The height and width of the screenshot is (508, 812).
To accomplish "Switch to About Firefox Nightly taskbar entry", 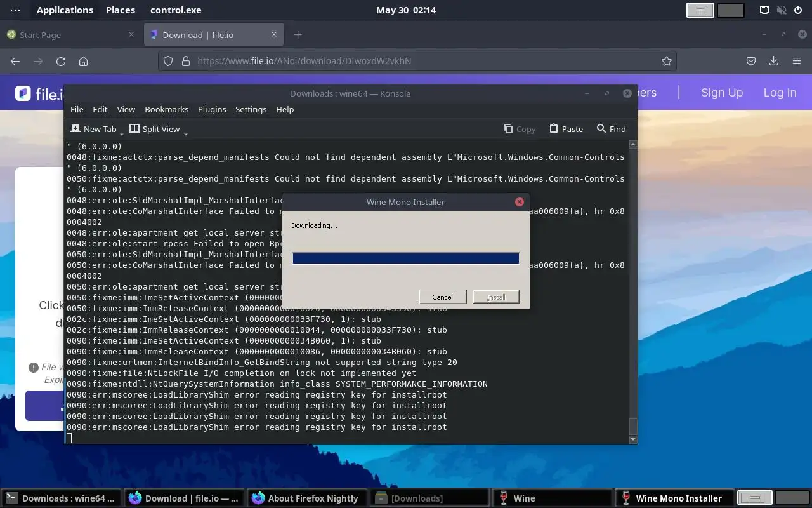I will click(x=306, y=498).
